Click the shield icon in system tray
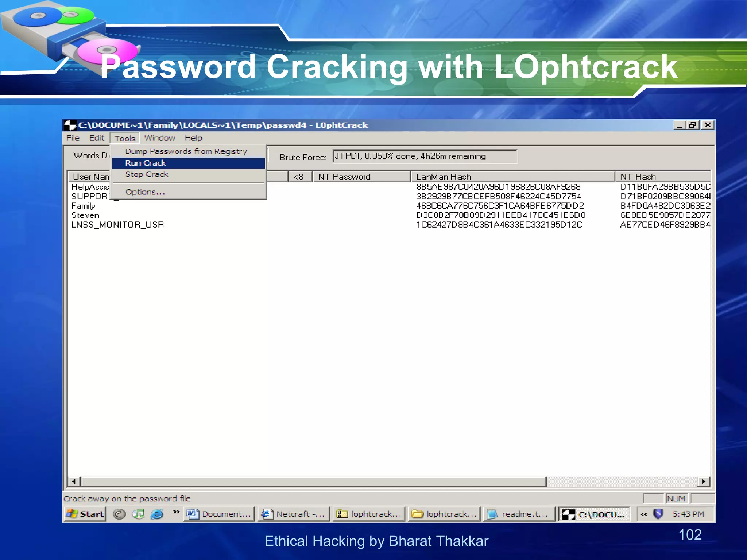 point(658,514)
